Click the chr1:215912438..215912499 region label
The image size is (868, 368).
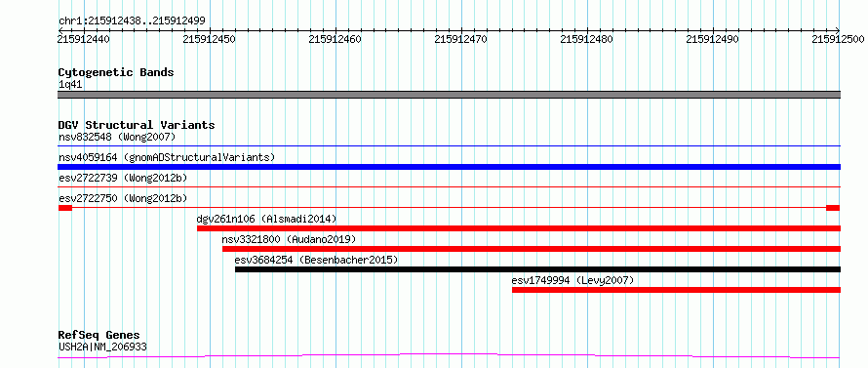pyautogui.click(x=132, y=21)
